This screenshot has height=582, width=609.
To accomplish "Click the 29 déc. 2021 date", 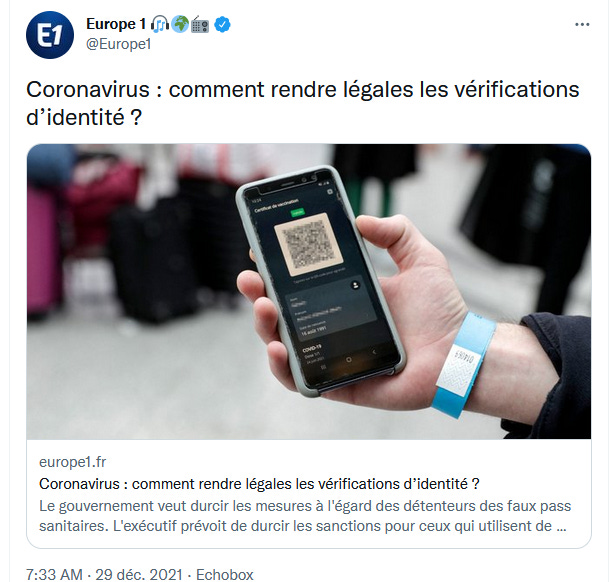I will (139, 574).
